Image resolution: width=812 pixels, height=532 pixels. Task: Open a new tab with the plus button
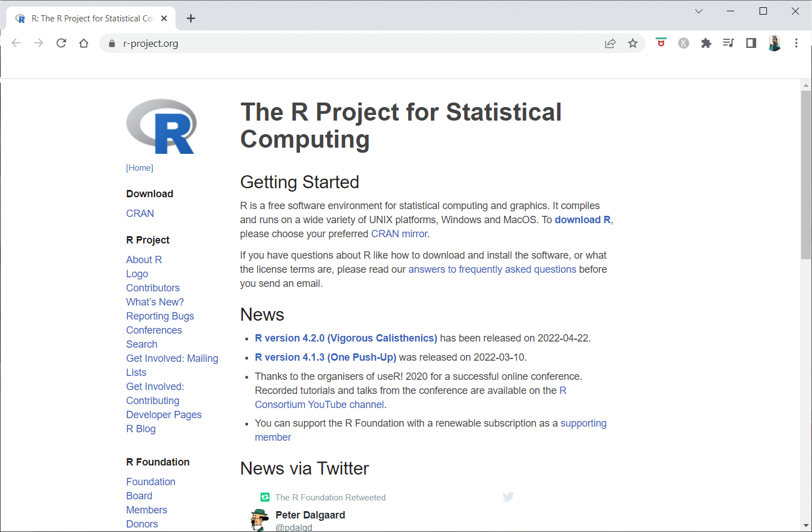191,19
